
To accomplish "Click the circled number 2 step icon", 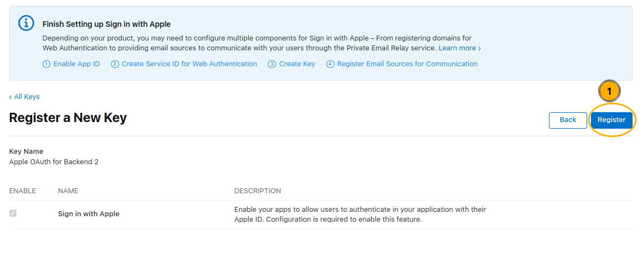I will click(x=115, y=64).
